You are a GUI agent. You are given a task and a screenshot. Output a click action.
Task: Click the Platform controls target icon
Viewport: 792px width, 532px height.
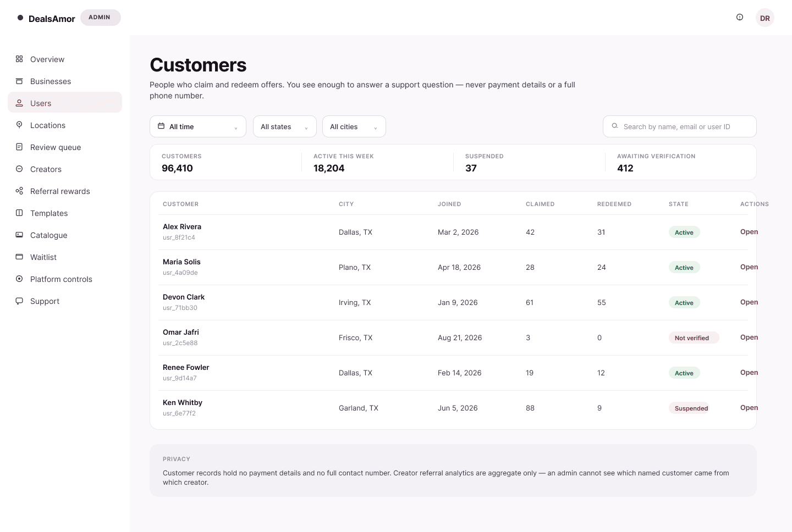pos(19,279)
